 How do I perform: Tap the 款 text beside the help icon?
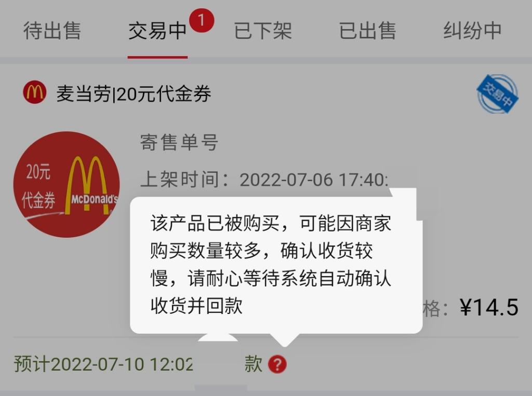pos(253,364)
